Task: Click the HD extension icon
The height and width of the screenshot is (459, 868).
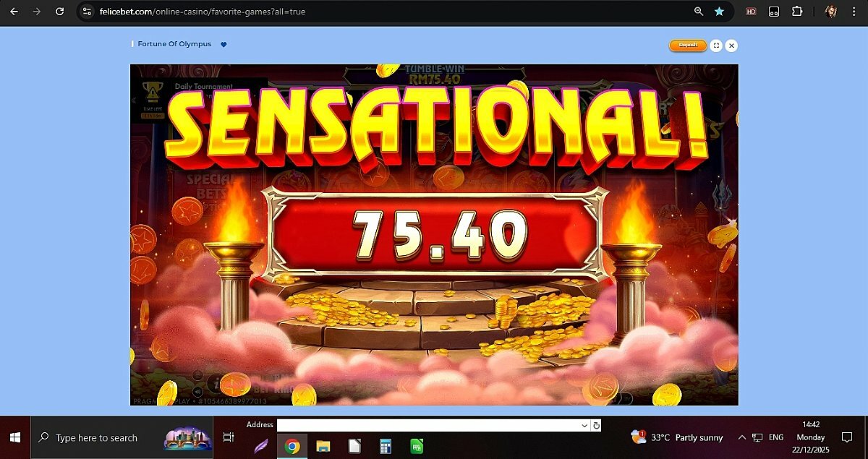Action: 751,12
